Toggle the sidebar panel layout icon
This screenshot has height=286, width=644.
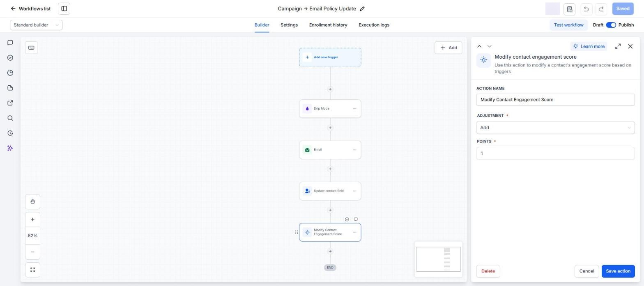tap(64, 9)
